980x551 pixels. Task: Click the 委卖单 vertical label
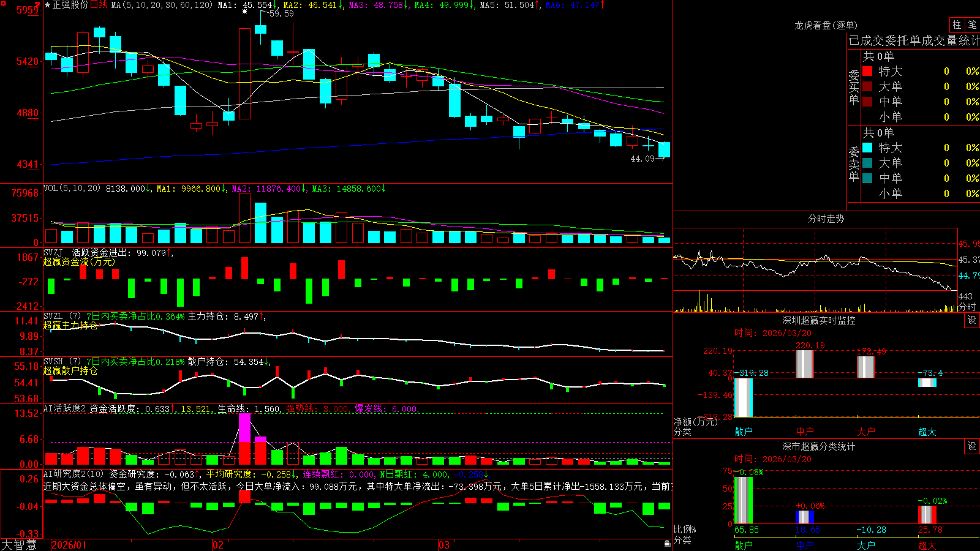854,163
